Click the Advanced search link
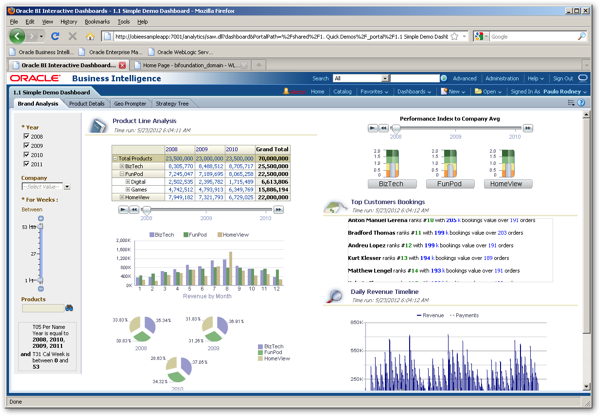The width and height of the screenshot is (600, 416). (465, 78)
